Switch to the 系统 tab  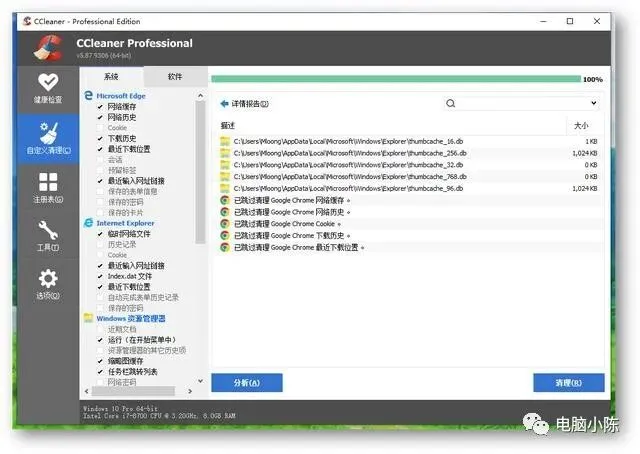pyautogui.click(x=111, y=76)
